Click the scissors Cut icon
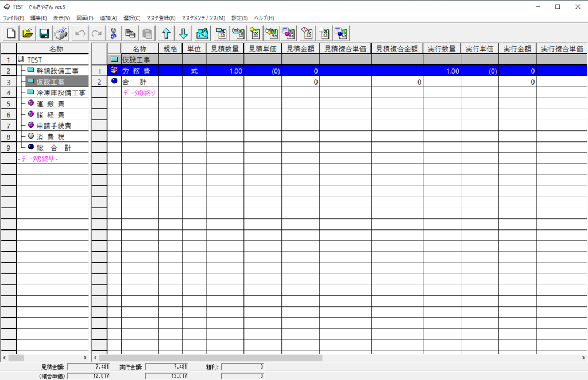 coord(114,33)
